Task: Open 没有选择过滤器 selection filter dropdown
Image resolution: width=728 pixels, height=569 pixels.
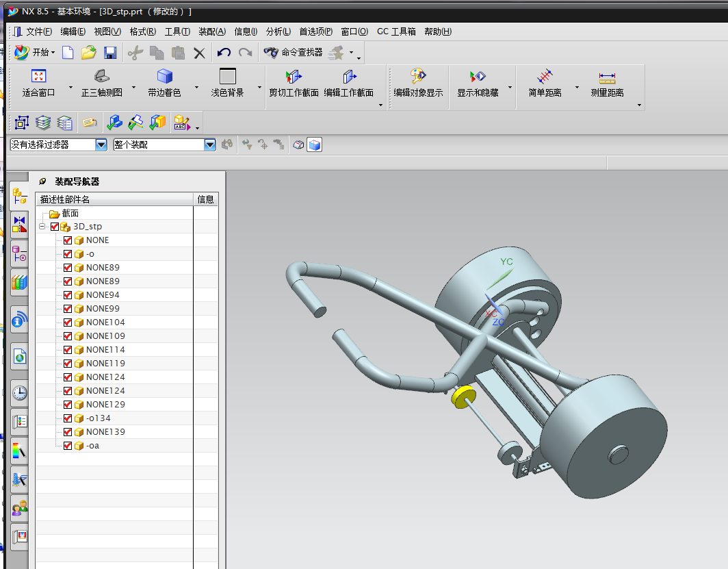Action: (x=101, y=144)
